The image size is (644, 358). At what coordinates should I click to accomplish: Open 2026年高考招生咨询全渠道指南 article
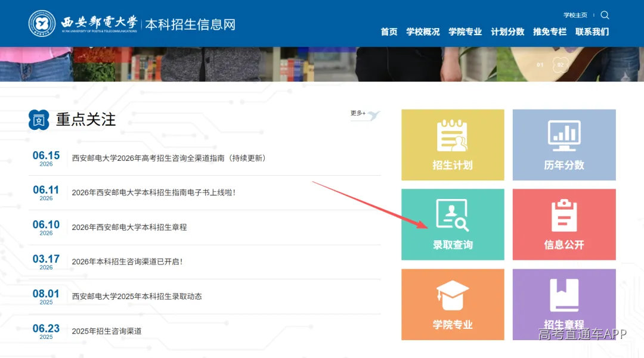169,158
